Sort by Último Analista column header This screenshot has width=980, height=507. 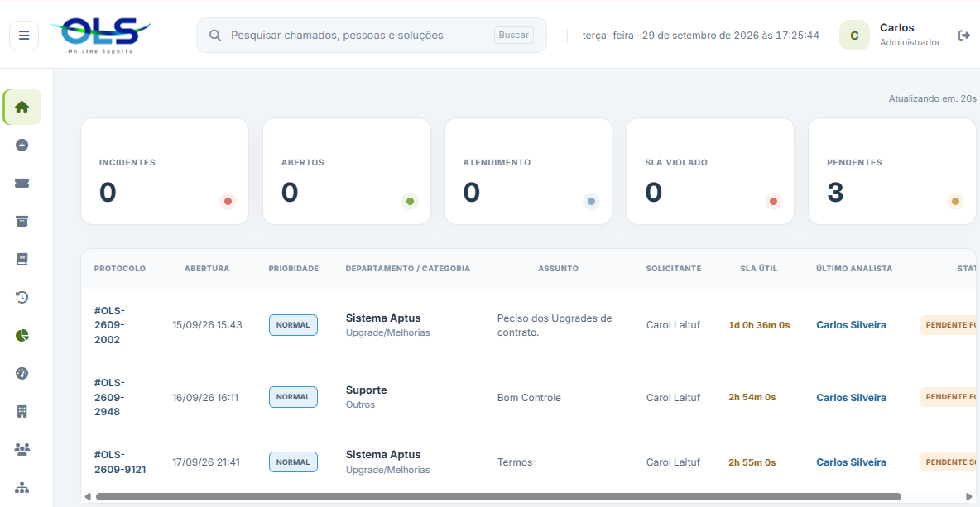[x=854, y=269]
